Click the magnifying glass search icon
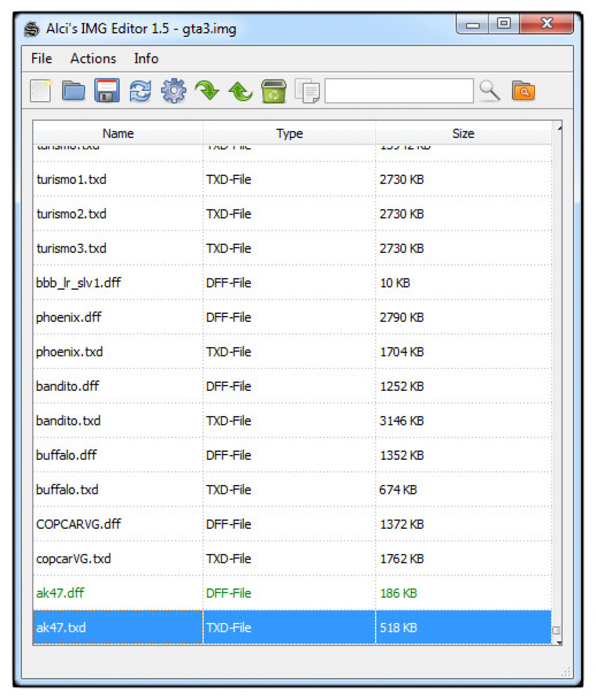 tap(490, 91)
